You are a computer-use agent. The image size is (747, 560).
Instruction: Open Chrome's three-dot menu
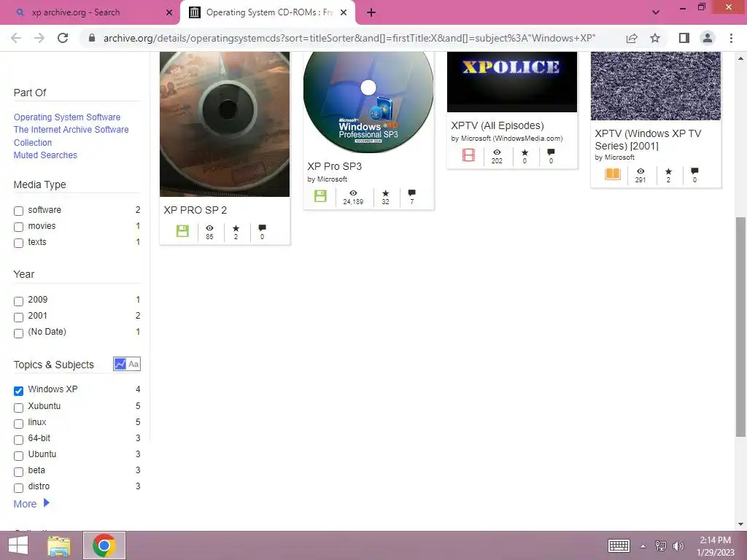point(731,38)
